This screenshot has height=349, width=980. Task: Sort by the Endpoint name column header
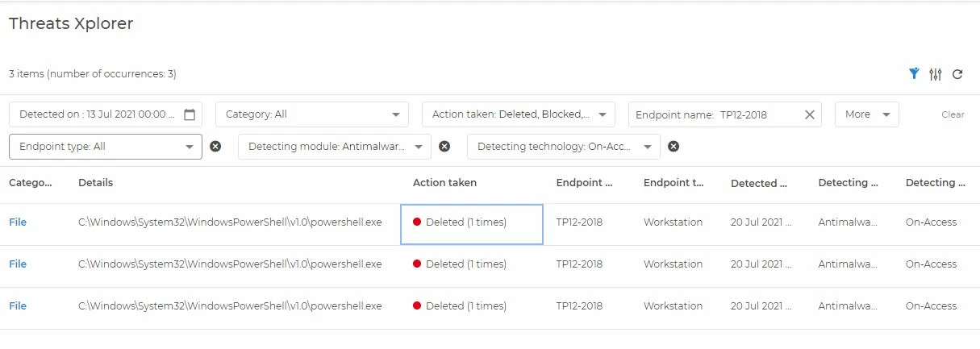pos(585,183)
